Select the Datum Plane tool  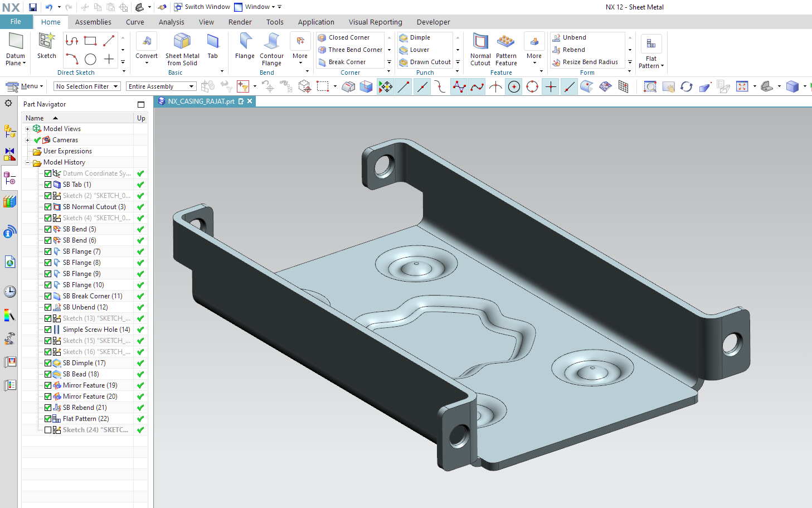click(x=16, y=42)
